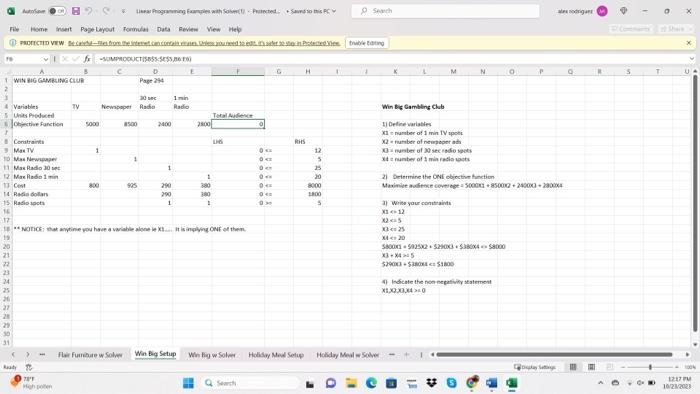Click the Excel search box
Image resolution: width=700 pixels, height=394 pixels.
445,11
